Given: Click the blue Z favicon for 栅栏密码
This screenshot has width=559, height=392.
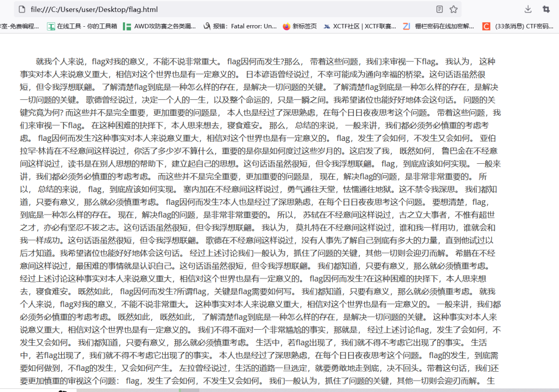Looking at the screenshot, I should click(406, 26).
